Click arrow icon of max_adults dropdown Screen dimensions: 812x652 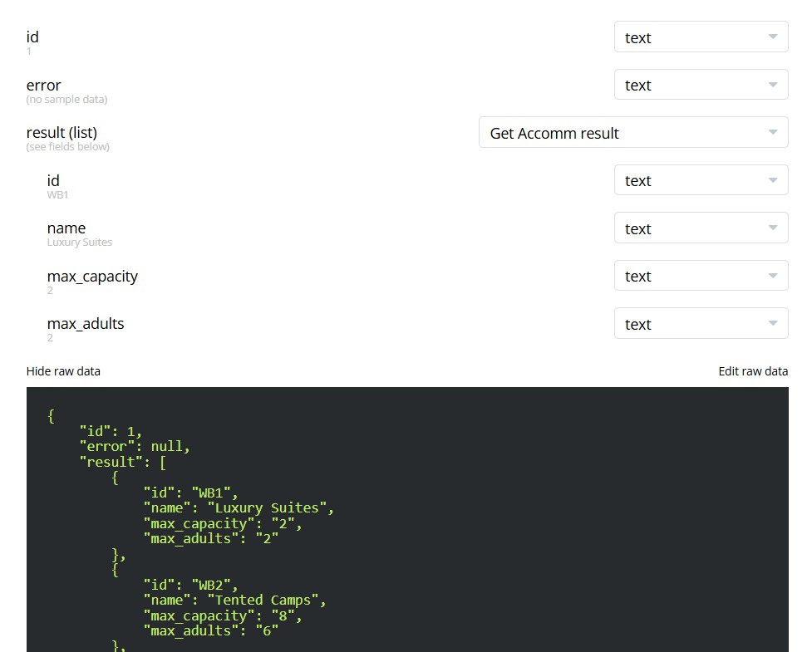coord(773,323)
